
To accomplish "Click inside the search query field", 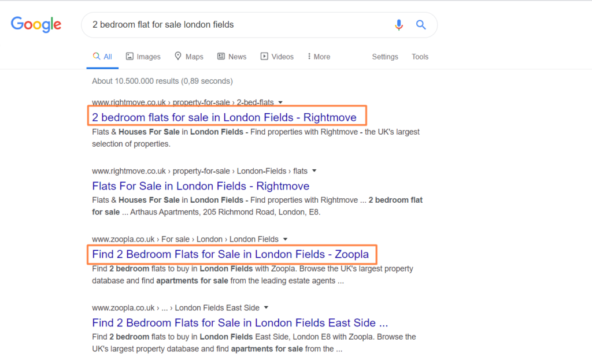I will [x=231, y=25].
